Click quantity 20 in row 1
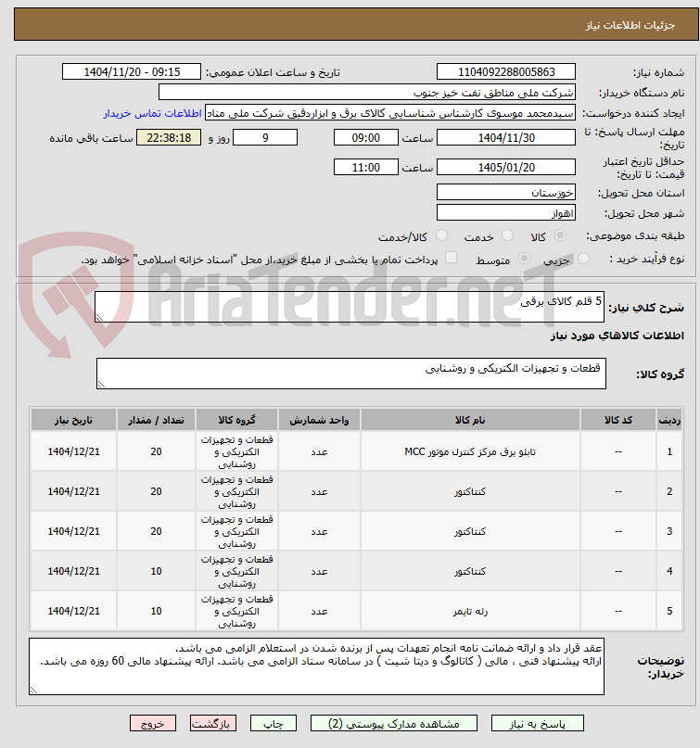Viewport: 700px width, 748px height. click(x=156, y=451)
